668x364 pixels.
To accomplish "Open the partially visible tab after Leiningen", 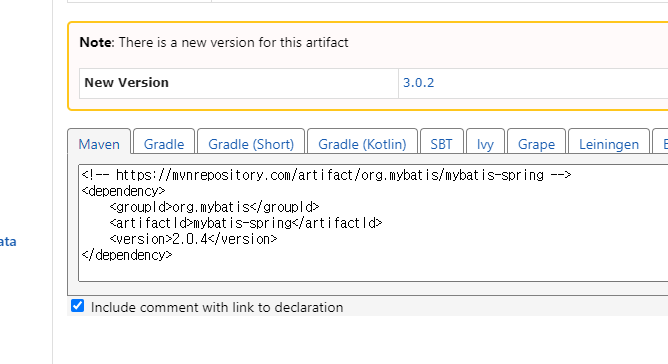I will point(661,144).
